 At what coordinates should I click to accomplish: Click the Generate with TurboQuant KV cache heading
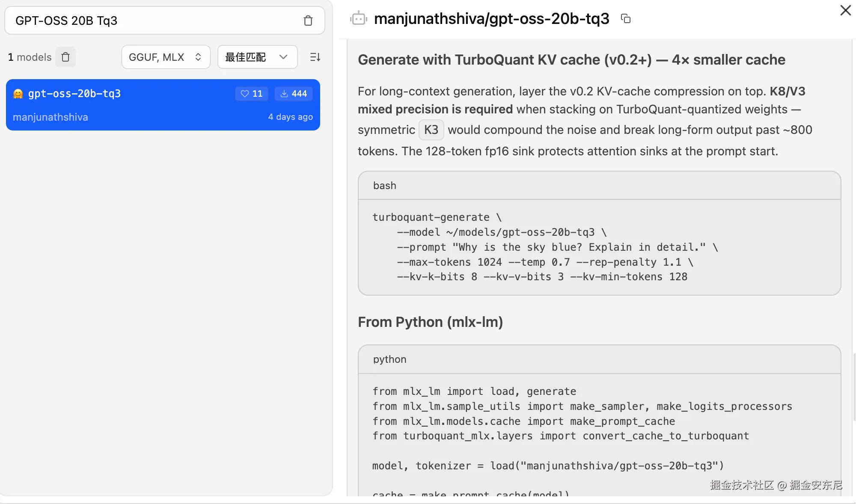coord(572,59)
